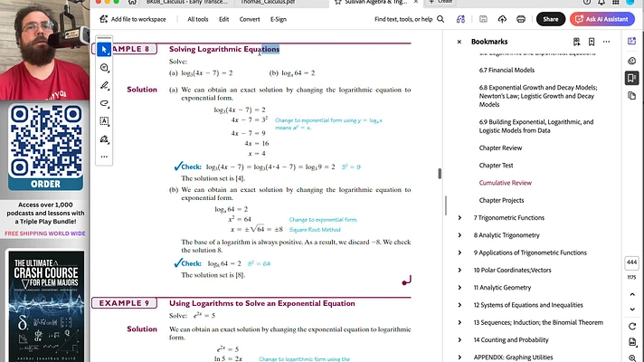Click zoom in magnifier at rail bottom
The width and height of the screenshot is (644, 362).
pyautogui.click(x=632, y=357)
